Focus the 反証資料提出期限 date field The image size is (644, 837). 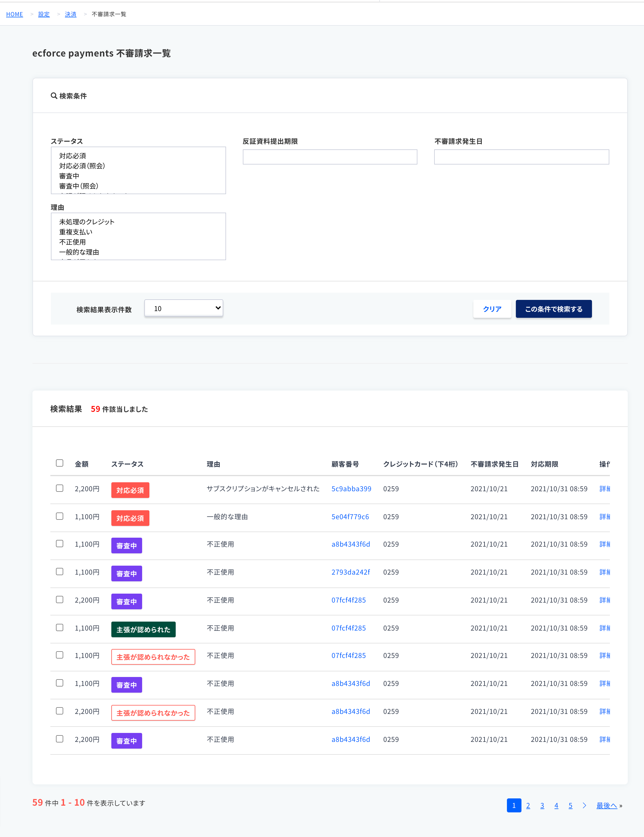(x=330, y=157)
